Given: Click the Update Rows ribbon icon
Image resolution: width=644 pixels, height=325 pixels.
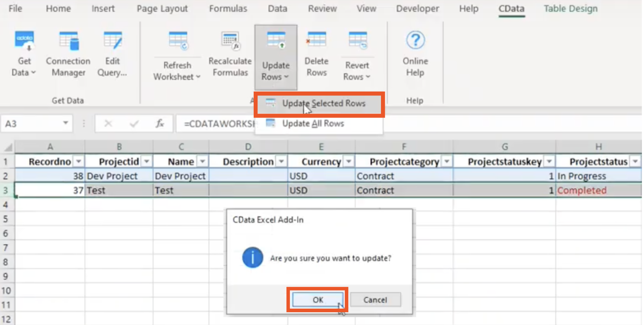Looking at the screenshot, I should click(x=276, y=41).
